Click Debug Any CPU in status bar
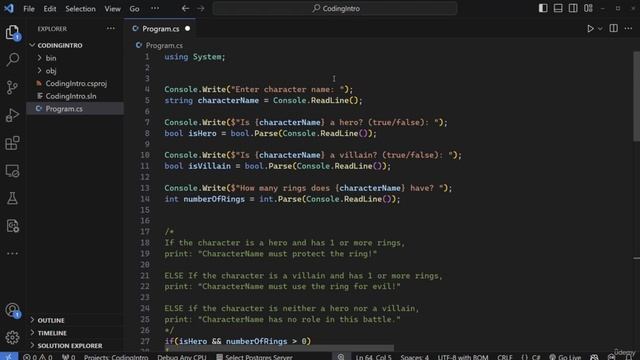Viewport: 640px width, 360px height. click(x=182, y=357)
